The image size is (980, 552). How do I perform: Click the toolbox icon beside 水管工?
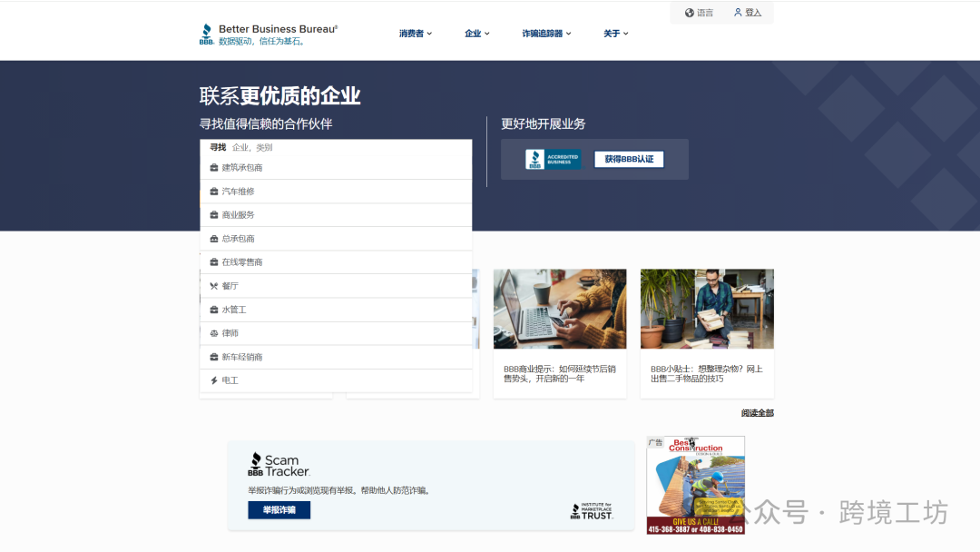coord(215,309)
